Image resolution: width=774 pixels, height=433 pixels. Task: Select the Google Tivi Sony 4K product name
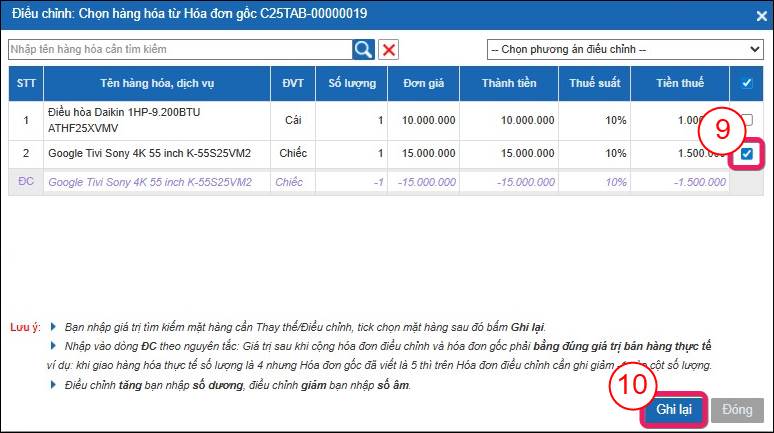coord(149,153)
